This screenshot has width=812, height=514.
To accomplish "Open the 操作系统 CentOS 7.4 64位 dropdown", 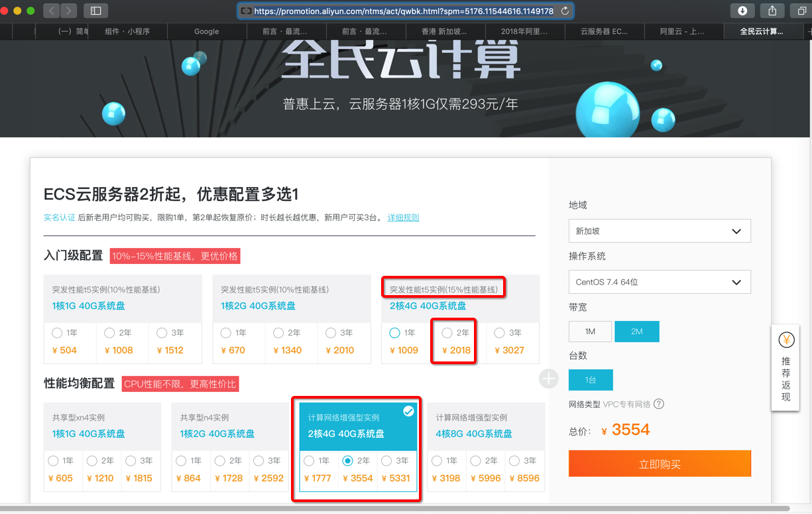I will click(660, 282).
